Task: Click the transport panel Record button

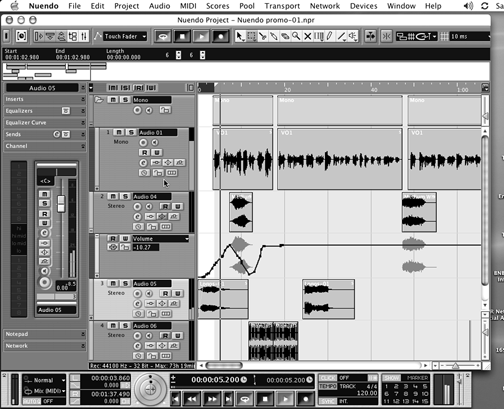Action: point(305,399)
